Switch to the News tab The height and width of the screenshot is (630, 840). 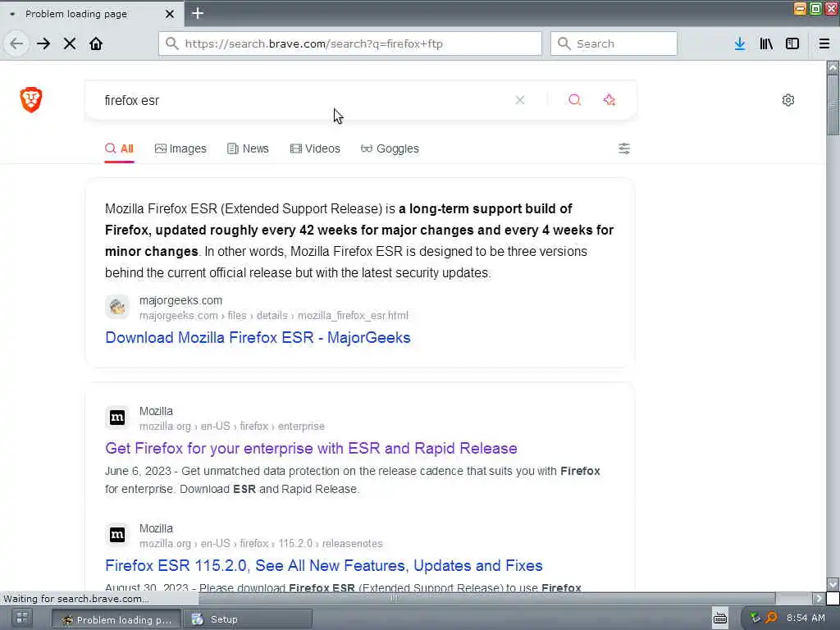[248, 148]
